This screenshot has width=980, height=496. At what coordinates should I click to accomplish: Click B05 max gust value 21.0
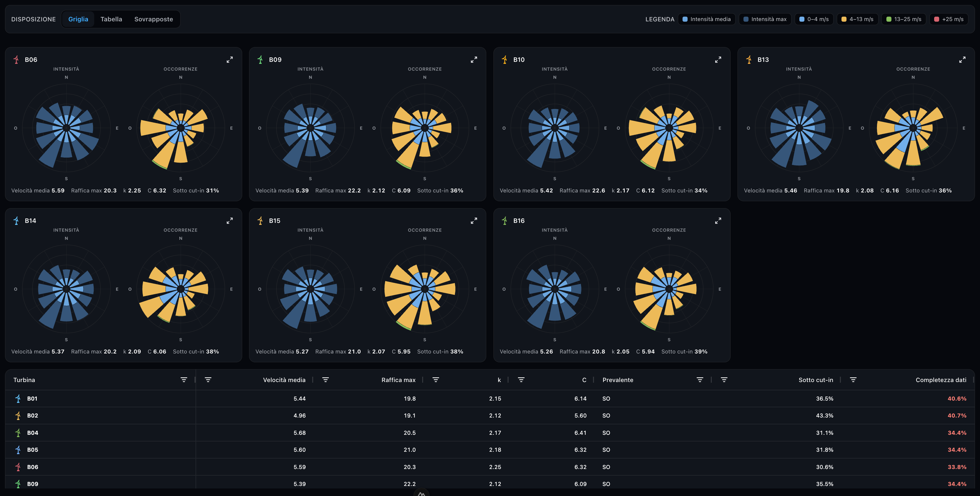pos(410,450)
